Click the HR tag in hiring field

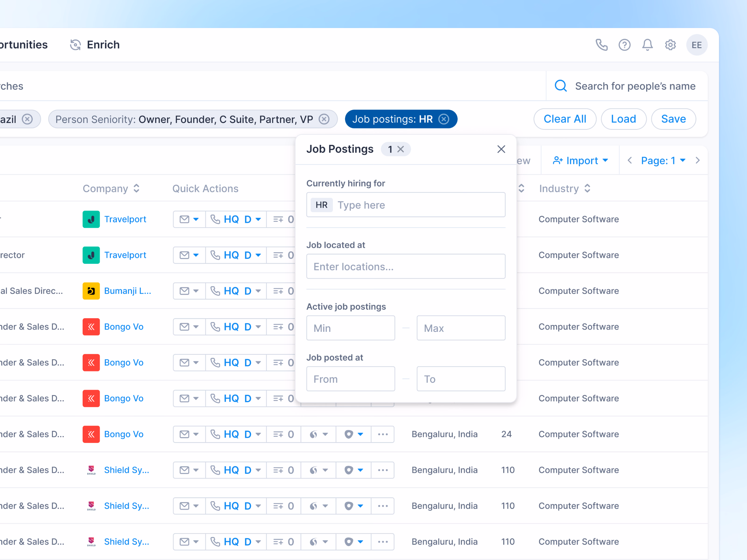321,205
